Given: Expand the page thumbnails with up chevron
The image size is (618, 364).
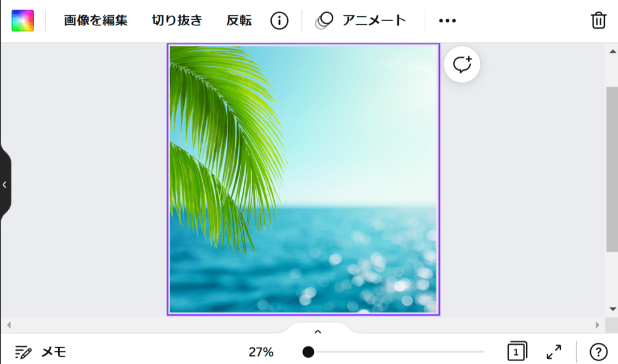Looking at the screenshot, I should 317,331.
